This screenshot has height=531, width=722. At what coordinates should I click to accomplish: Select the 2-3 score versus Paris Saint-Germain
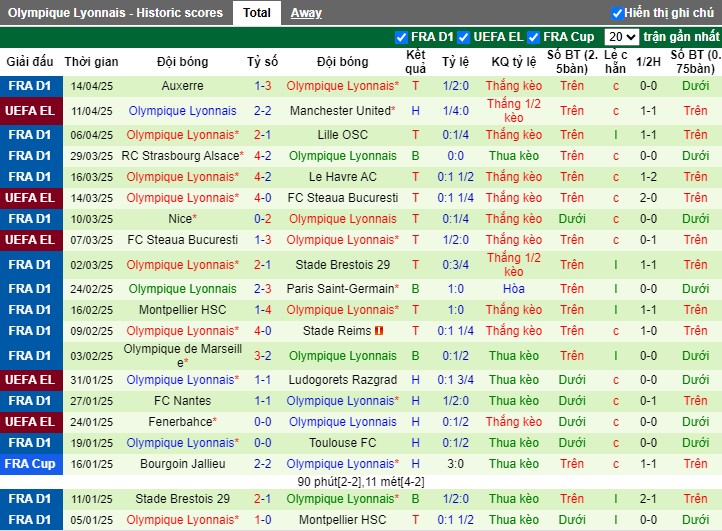tap(262, 289)
